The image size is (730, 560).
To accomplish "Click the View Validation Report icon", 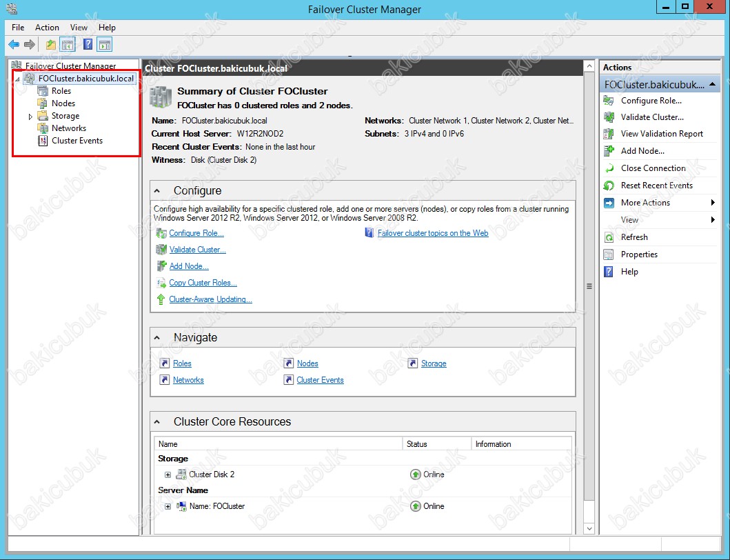I will point(609,134).
